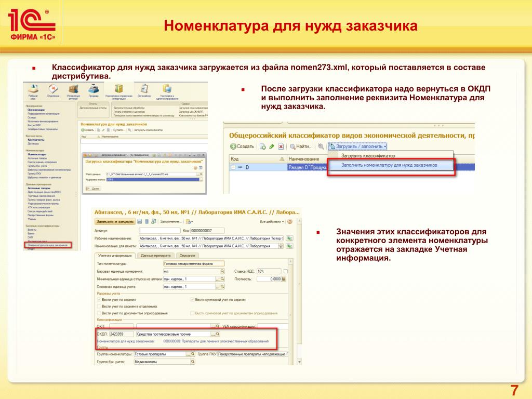Select the Раздел D row in ОКВЭД list
Viewport: 532px width, 399px height.
352,167
